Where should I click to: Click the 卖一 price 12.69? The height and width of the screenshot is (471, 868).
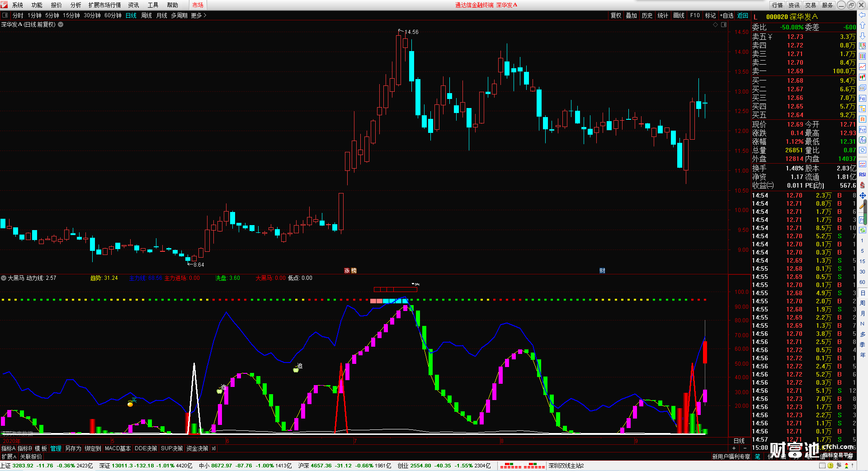(x=795, y=71)
